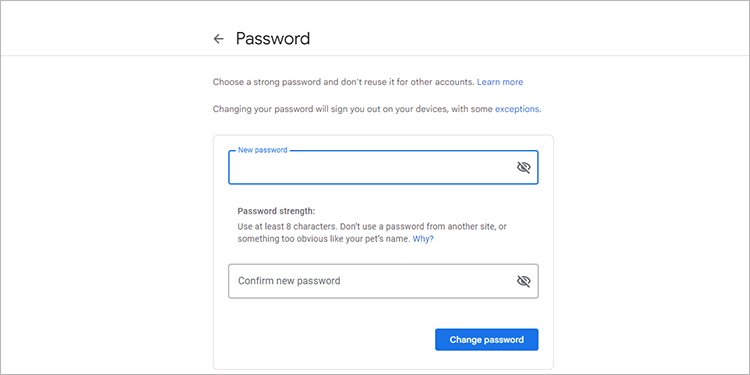Click the Change password button

pyautogui.click(x=486, y=340)
